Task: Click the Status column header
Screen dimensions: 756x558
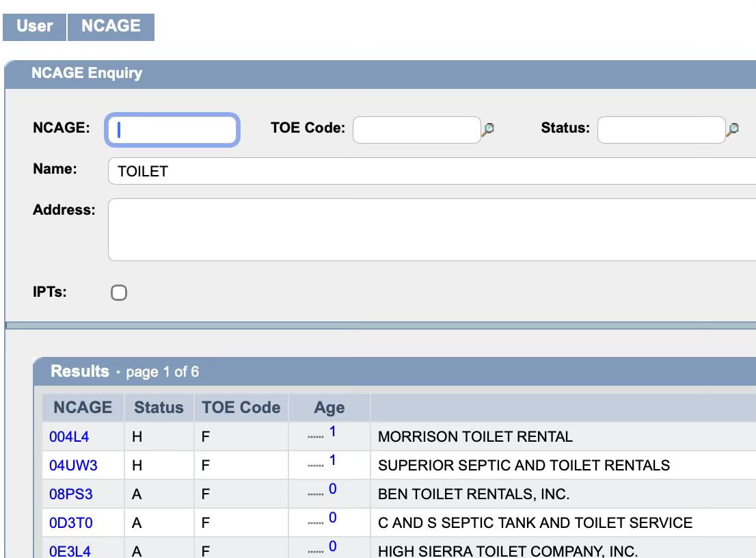Action: (159, 408)
